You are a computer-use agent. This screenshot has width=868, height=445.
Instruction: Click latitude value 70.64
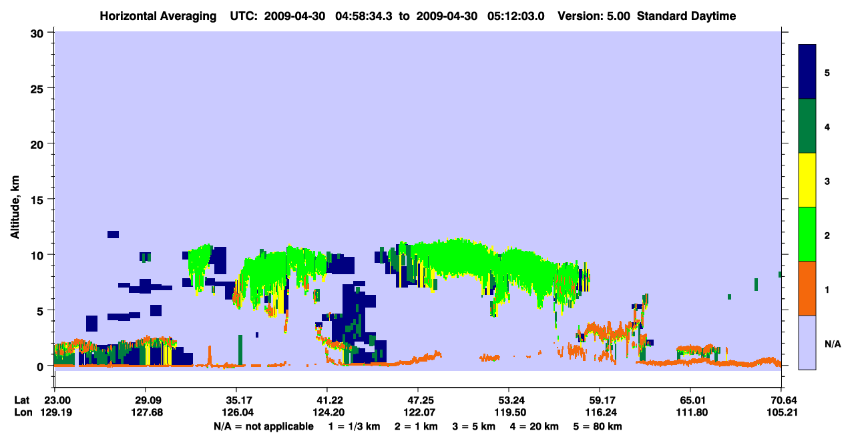780,400
